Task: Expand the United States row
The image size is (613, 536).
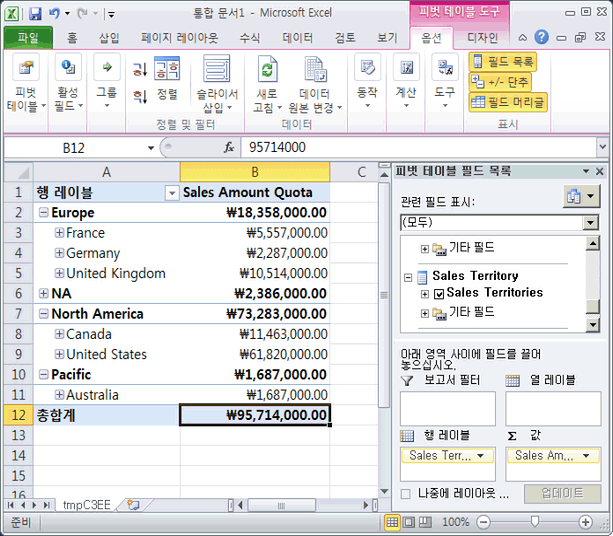Action: pyautogui.click(x=59, y=354)
